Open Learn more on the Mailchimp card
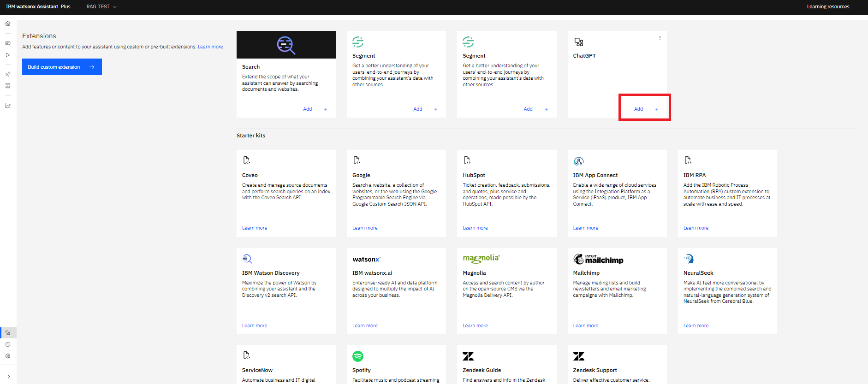The height and width of the screenshot is (384, 868). 586,326
